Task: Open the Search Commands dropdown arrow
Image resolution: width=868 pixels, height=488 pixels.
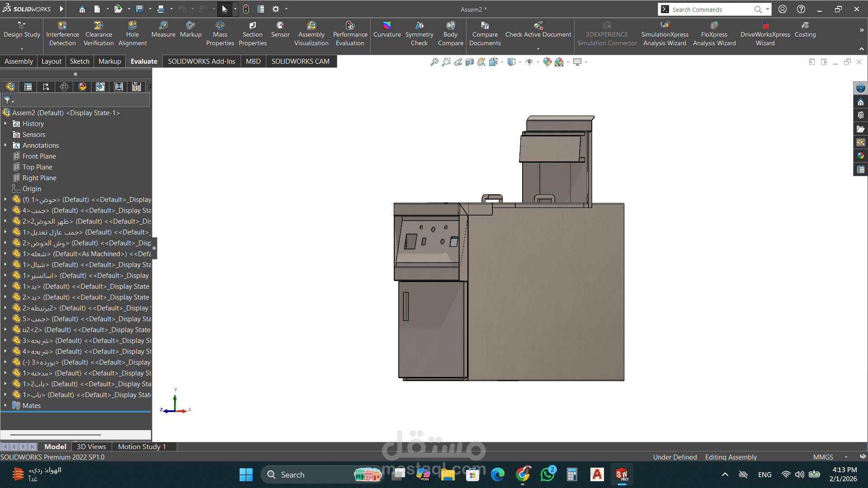Action: tap(768, 9)
